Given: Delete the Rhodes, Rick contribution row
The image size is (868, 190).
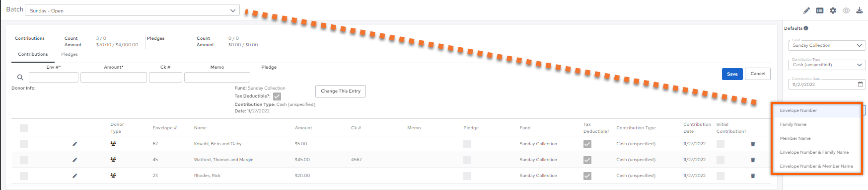Looking at the screenshot, I should [753, 176].
